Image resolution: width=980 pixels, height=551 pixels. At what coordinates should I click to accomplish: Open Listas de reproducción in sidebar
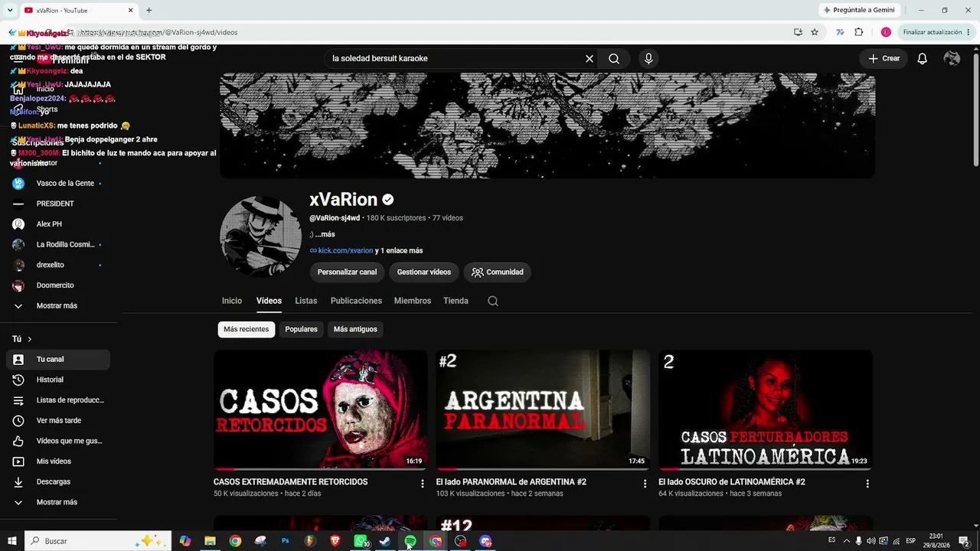point(57,400)
